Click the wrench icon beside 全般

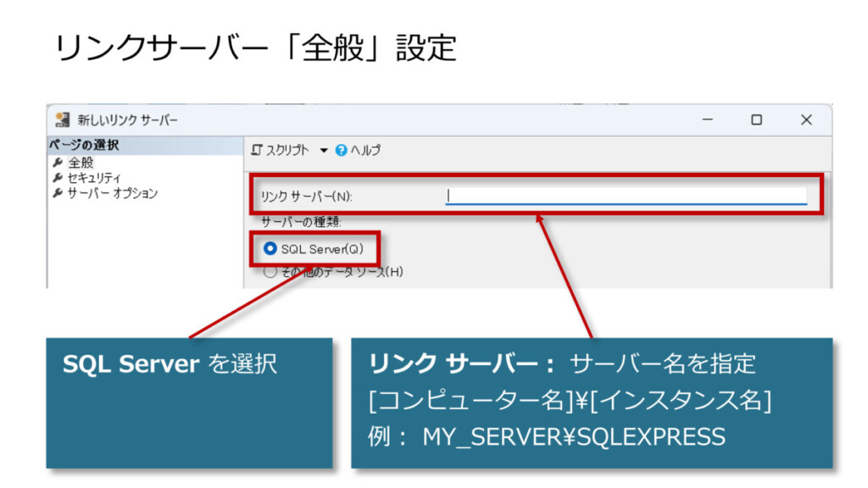(58, 163)
